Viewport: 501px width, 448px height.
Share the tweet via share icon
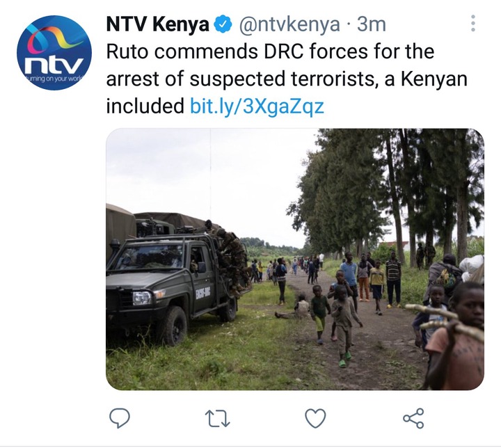[x=413, y=418]
